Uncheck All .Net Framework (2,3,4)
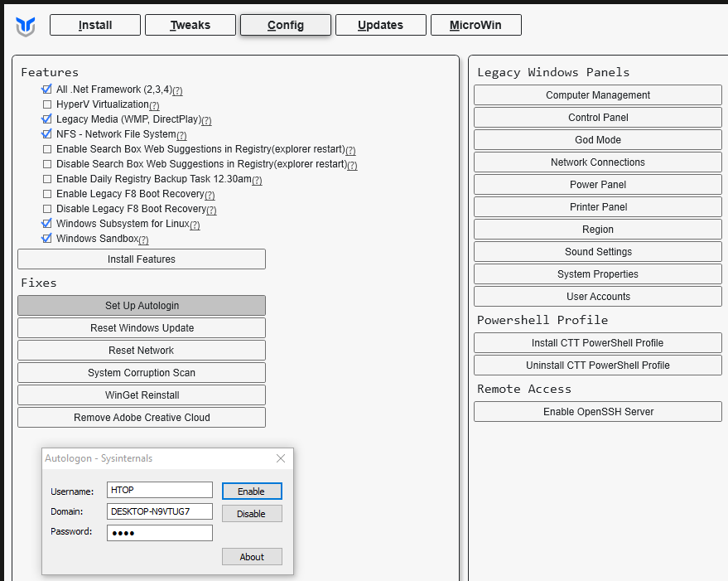This screenshot has width=728, height=581. [47, 90]
